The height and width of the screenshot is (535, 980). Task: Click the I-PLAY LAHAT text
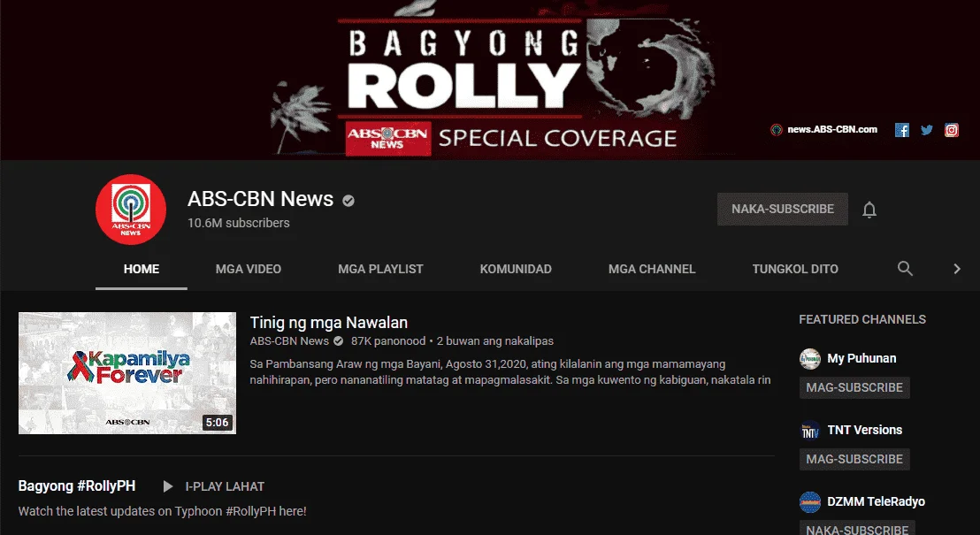point(225,486)
